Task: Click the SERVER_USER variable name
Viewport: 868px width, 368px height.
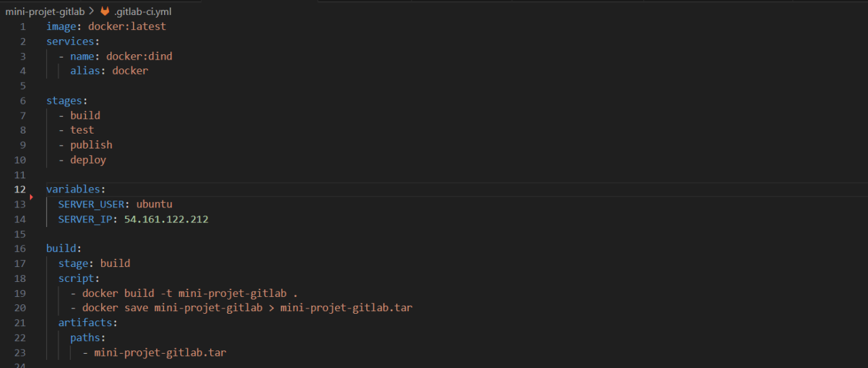Action: coord(94,204)
